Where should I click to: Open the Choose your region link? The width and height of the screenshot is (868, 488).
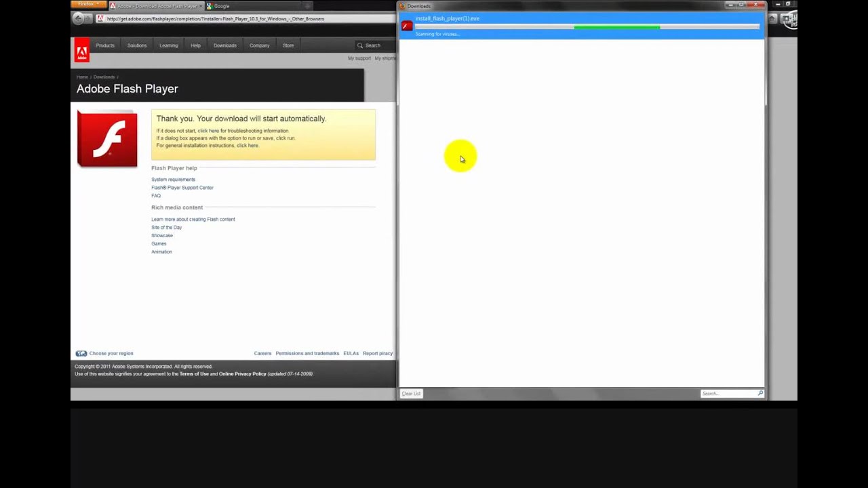click(111, 354)
